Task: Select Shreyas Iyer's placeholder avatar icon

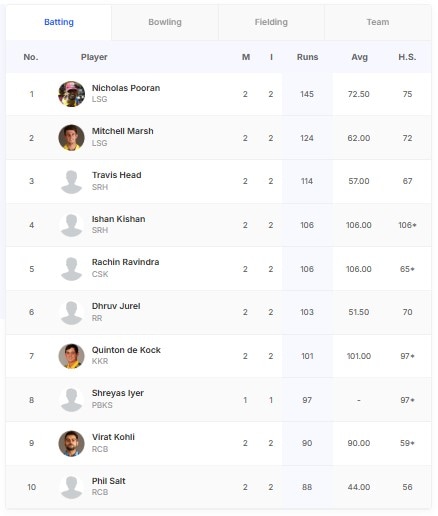Action: [x=71, y=400]
